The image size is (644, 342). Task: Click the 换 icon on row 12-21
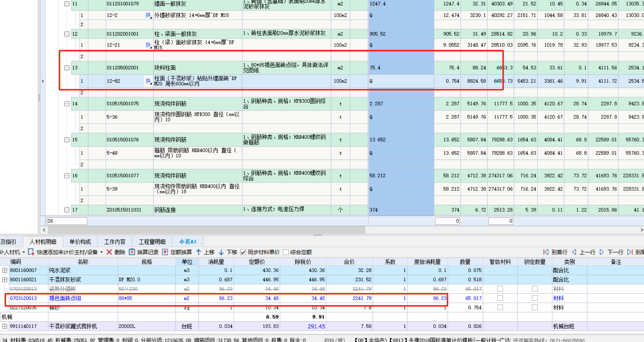click(148, 45)
